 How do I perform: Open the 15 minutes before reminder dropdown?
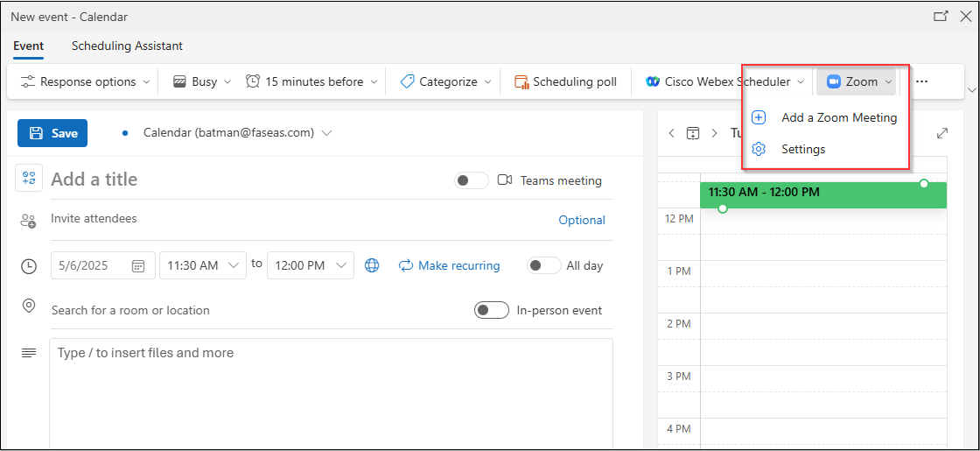coord(311,82)
